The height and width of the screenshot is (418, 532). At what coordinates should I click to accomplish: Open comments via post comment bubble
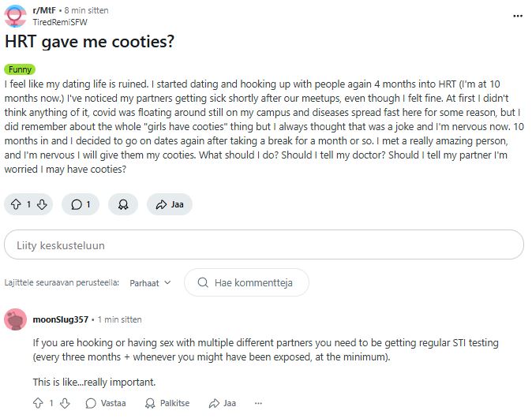click(81, 204)
